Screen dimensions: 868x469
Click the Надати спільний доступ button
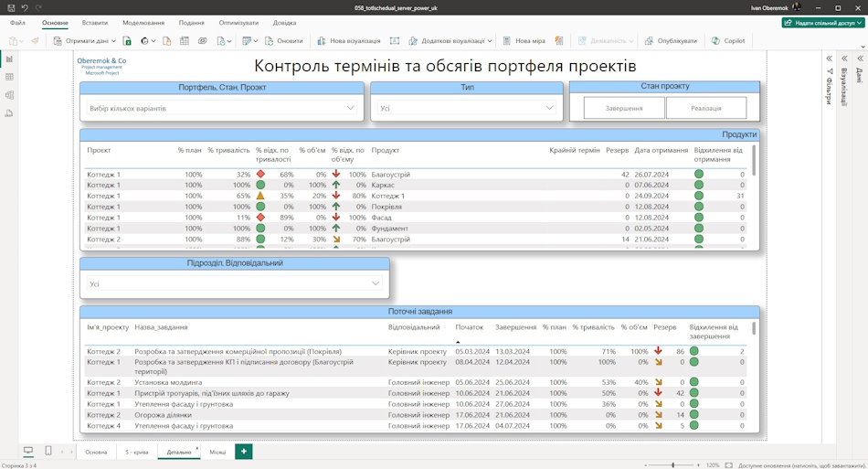coord(822,23)
